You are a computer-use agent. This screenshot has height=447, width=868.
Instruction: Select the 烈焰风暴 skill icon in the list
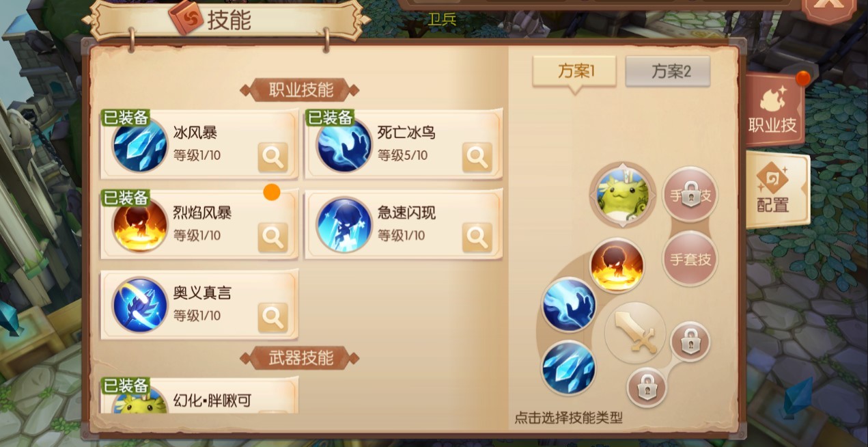[x=140, y=224]
